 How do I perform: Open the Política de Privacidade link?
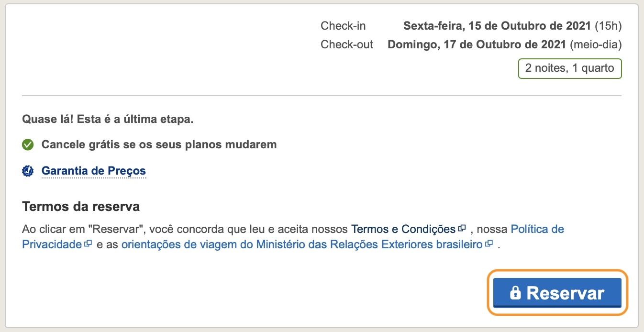(293, 237)
